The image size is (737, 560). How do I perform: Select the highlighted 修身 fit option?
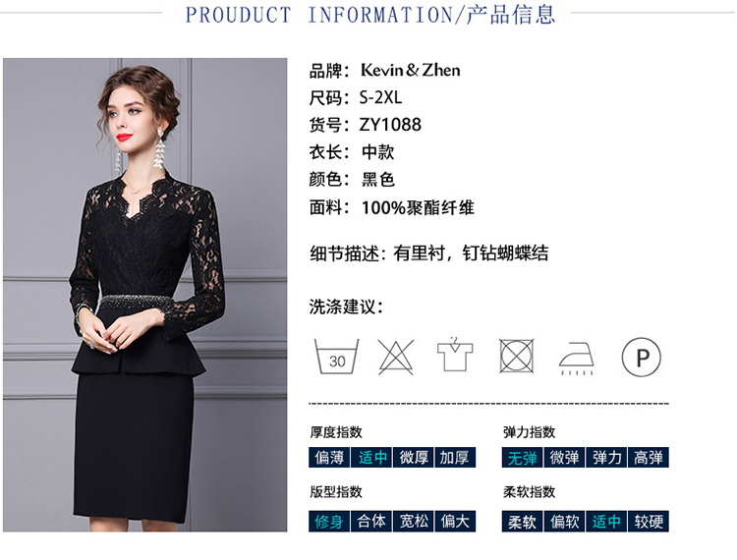tap(329, 522)
